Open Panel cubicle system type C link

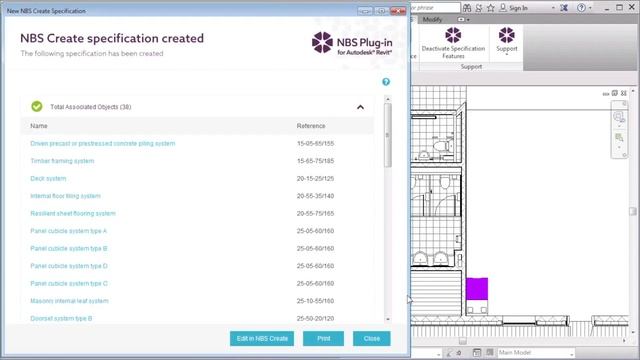pyautogui.click(x=69, y=284)
